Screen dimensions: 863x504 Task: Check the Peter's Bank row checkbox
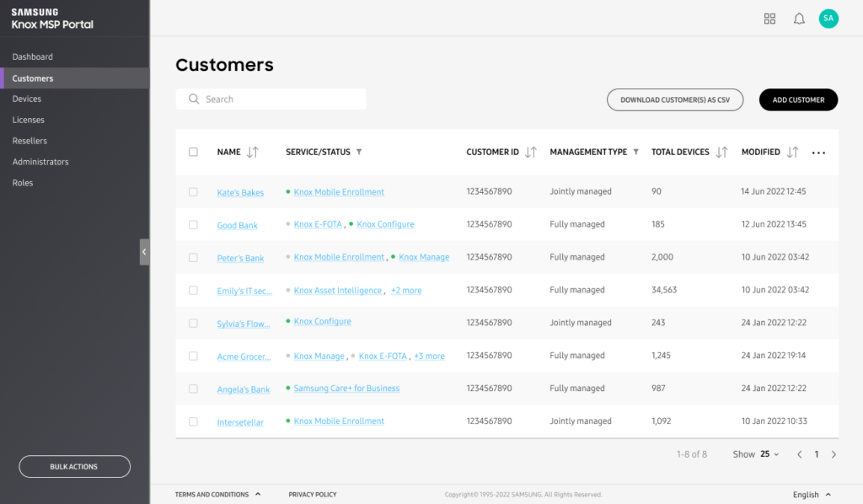point(193,258)
